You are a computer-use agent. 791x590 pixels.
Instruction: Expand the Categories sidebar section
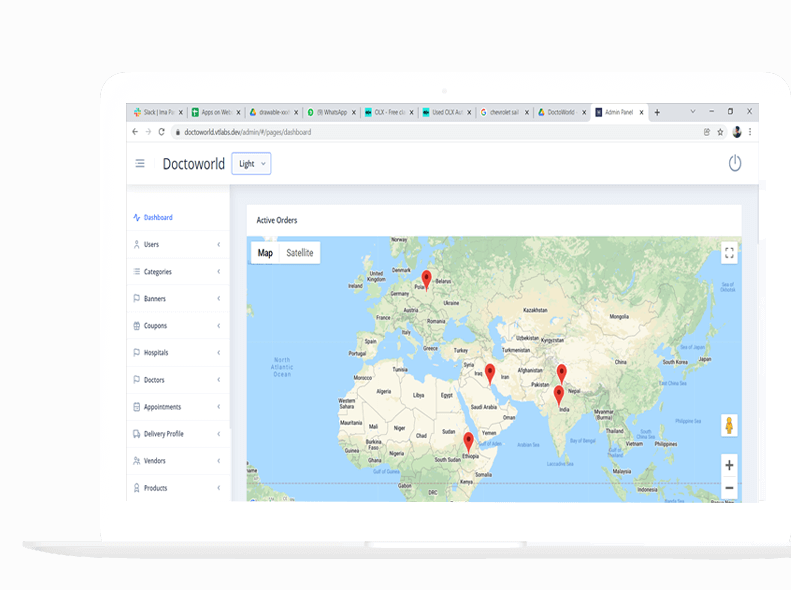tap(177, 272)
